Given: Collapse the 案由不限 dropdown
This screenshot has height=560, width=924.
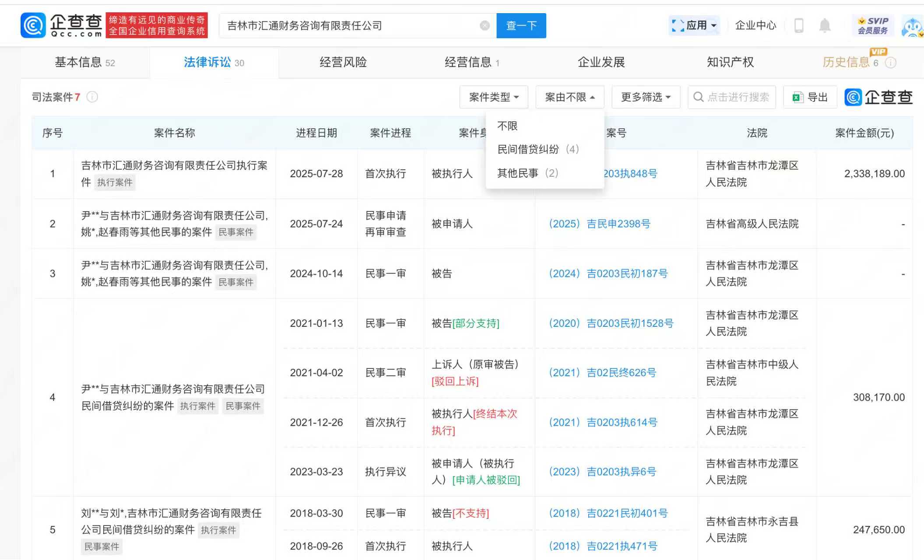Looking at the screenshot, I should pyautogui.click(x=569, y=97).
